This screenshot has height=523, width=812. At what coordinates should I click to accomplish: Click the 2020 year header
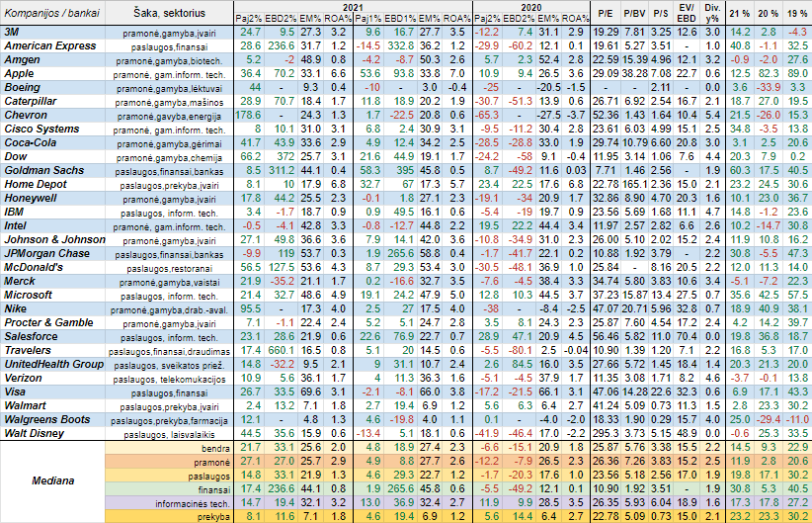click(x=531, y=7)
